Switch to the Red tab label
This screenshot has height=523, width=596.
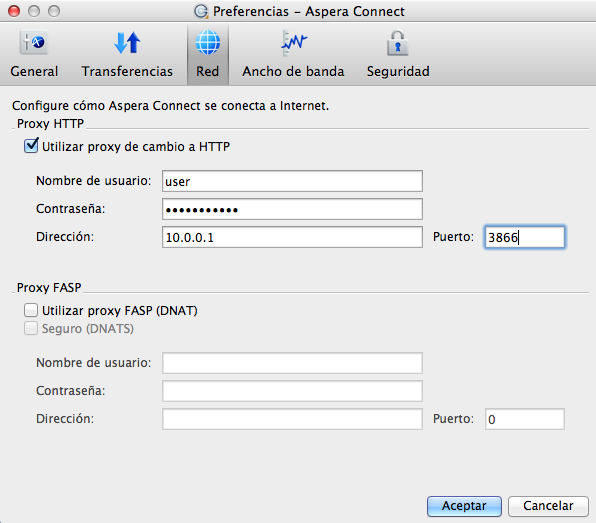click(x=208, y=71)
